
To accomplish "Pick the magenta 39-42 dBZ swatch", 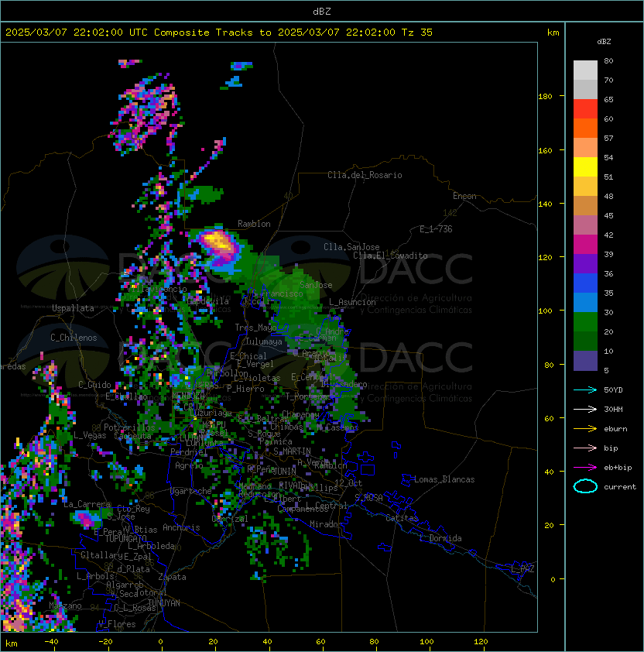I will click(x=585, y=245).
